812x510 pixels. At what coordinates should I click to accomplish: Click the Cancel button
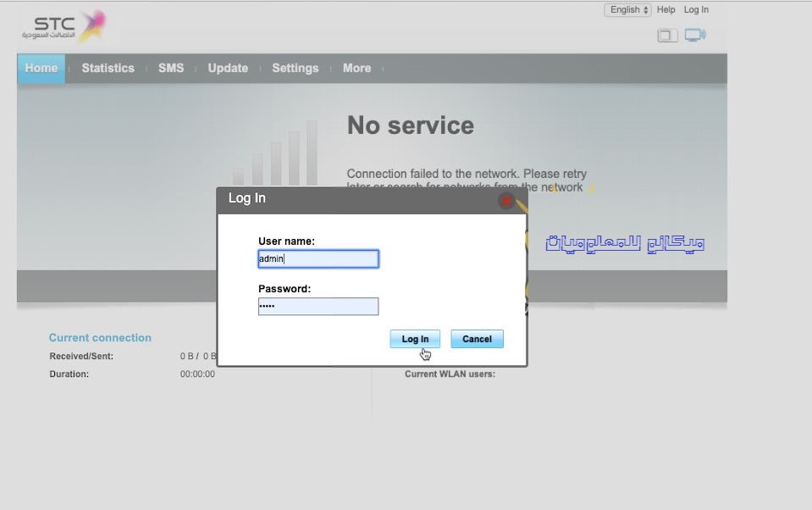(x=477, y=338)
